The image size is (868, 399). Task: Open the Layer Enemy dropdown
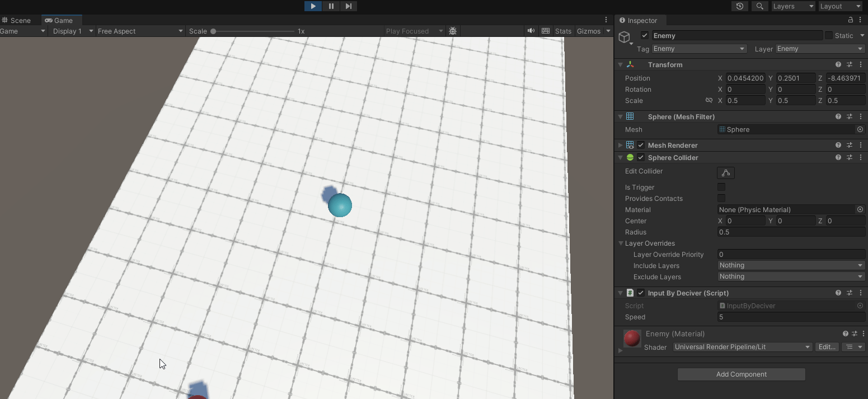(820, 49)
